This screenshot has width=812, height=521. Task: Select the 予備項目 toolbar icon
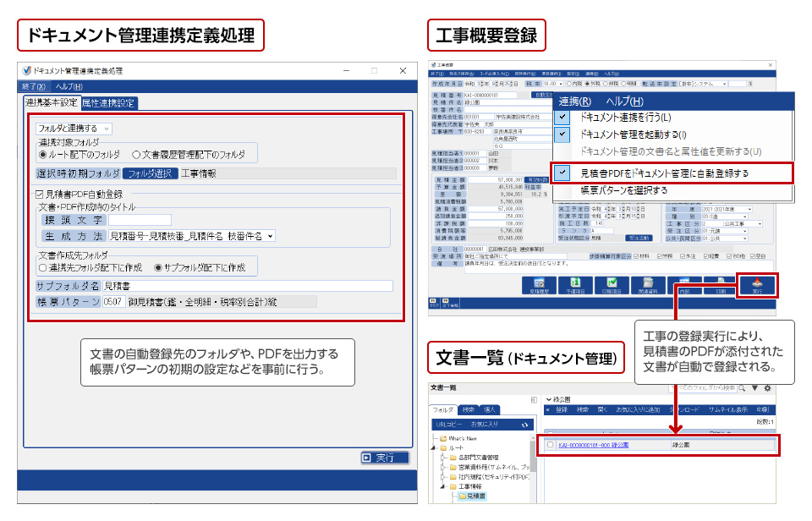tap(575, 284)
